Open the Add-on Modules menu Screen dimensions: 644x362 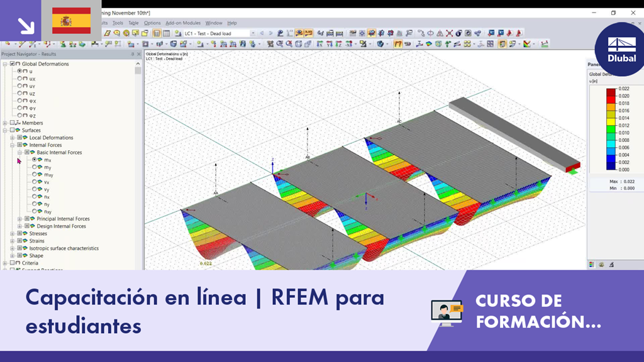pyautogui.click(x=183, y=23)
